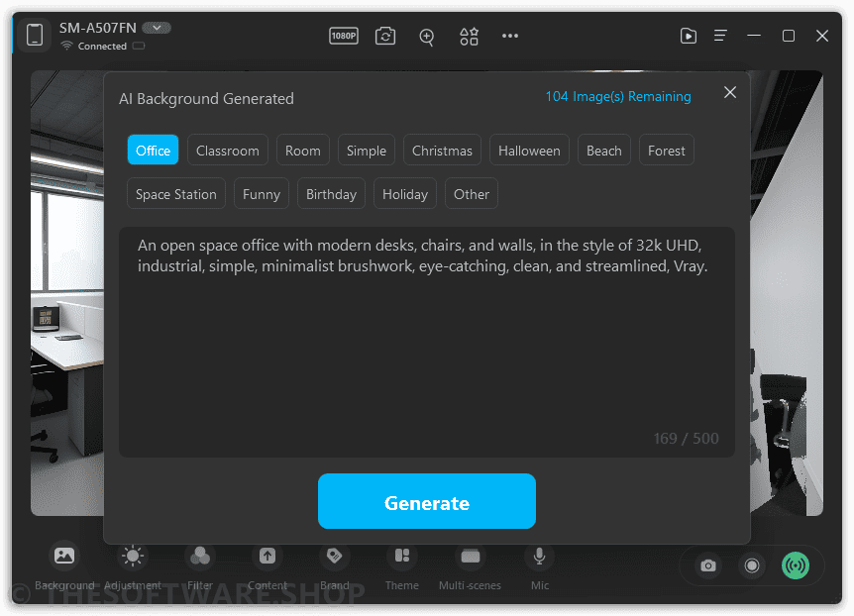Open the widgets grid icon in top toolbar
Viewport: 854px width, 616px height.
click(469, 36)
